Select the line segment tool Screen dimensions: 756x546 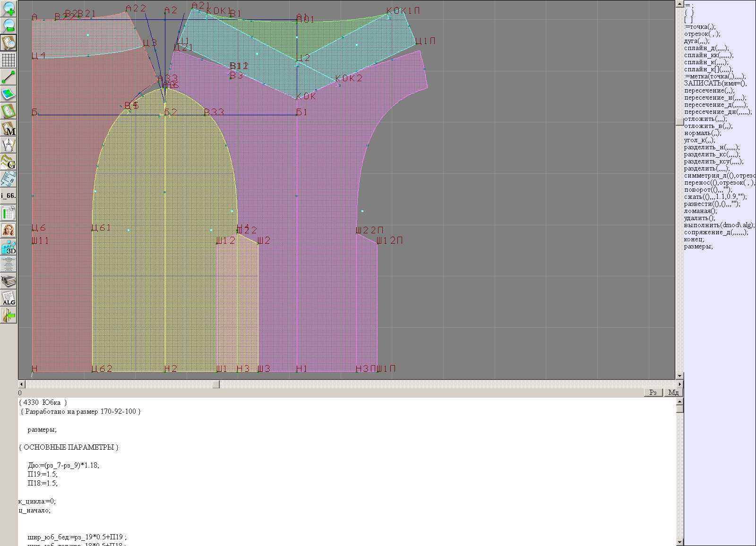pos(9,77)
